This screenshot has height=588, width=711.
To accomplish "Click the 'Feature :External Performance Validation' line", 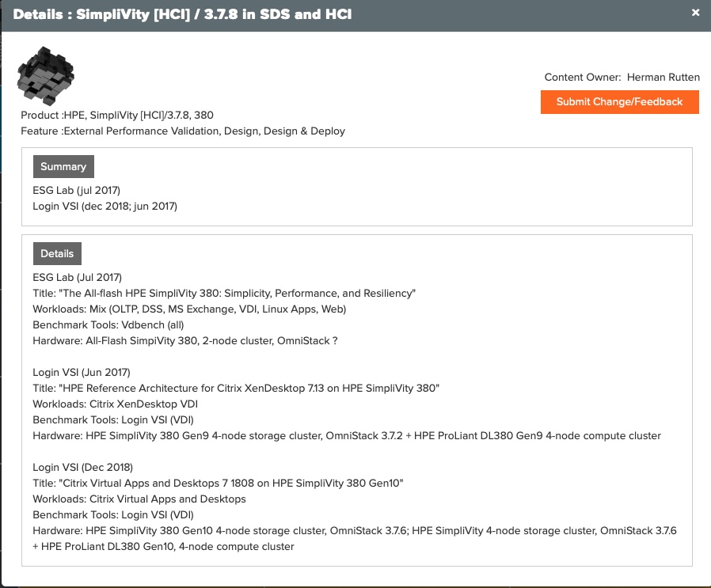I will coord(183,131).
